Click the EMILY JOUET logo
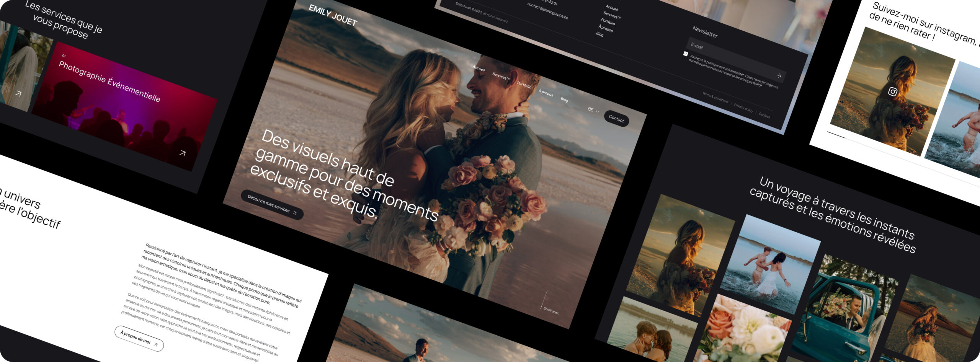Viewport: 980px width, 362px height. point(333,15)
